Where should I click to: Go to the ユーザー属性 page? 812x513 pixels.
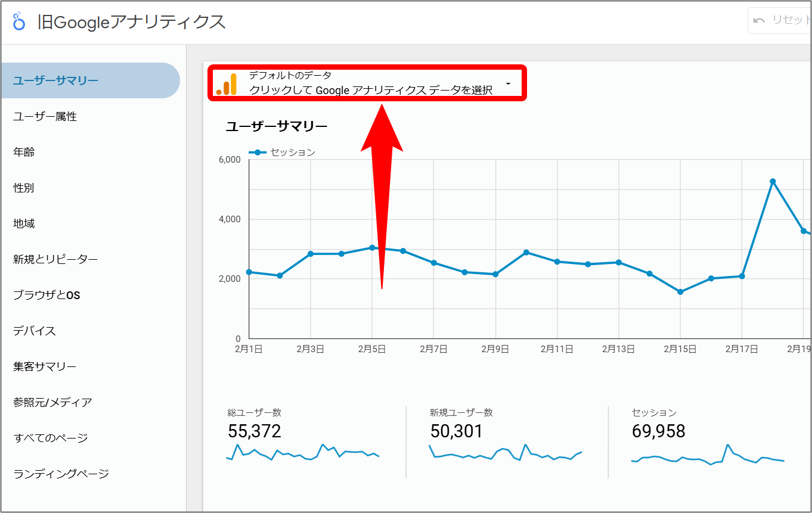pyautogui.click(x=45, y=117)
